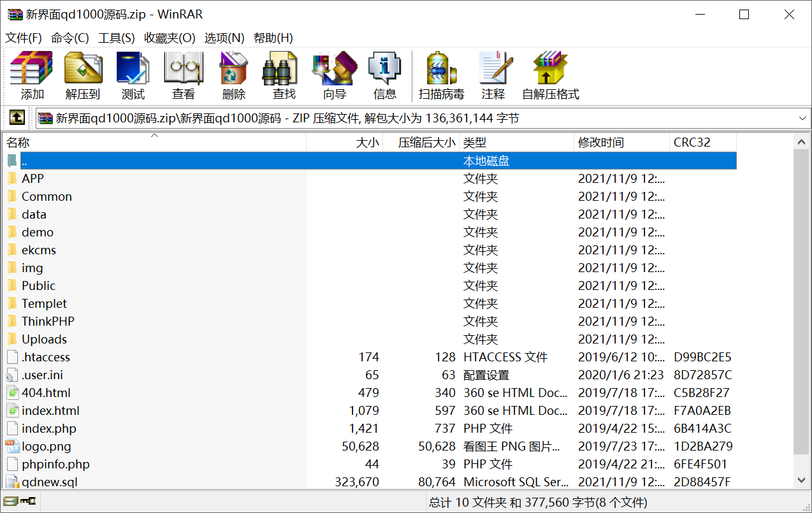The height and width of the screenshot is (513, 812).
Task: Select the Templet folder row
Action: tap(370, 303)
